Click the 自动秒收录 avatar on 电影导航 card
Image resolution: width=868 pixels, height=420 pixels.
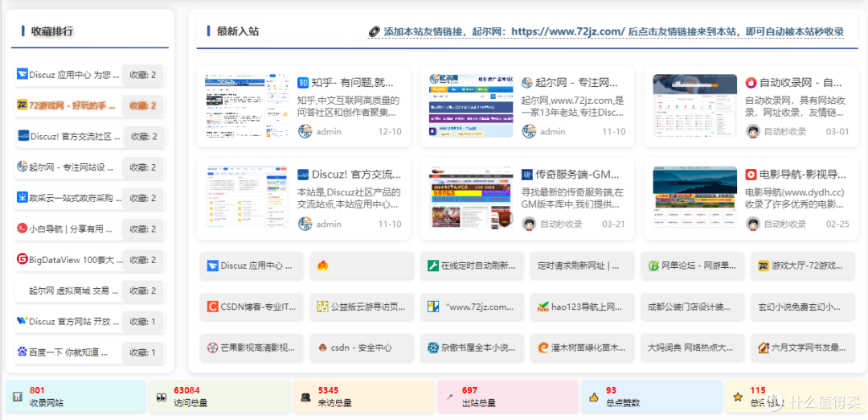[x=752, y=224]
